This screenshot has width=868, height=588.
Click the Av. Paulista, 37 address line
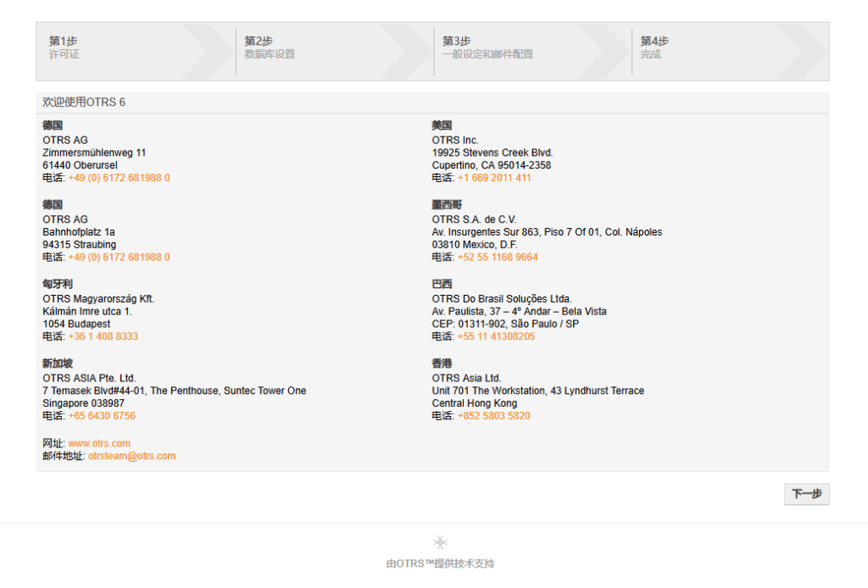coord(520,312)
